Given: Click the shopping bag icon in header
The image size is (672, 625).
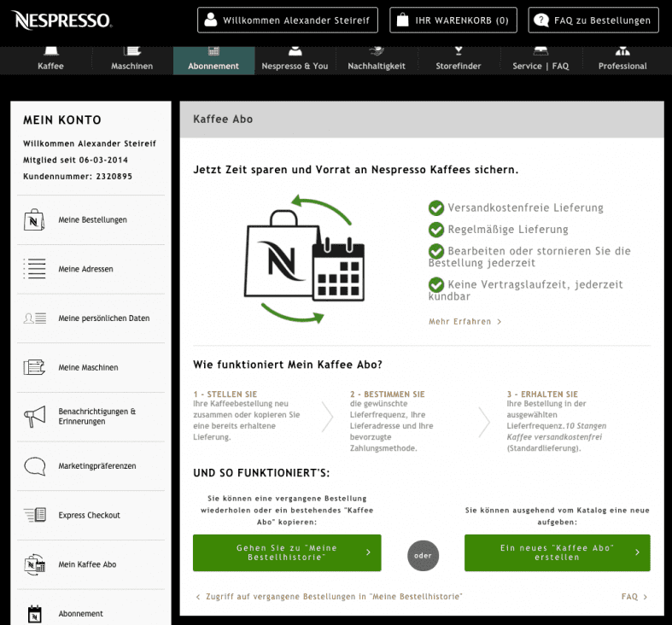Looking at the screenshot, I should point(402,20).
